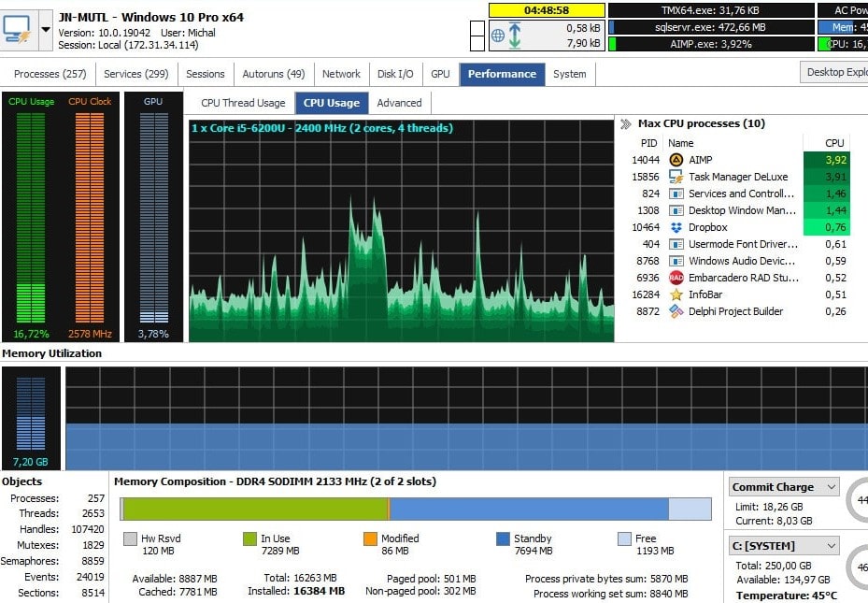Click the Dropbox process icon
Viewport: 868px width, 603px height.
tap(676, 227)
